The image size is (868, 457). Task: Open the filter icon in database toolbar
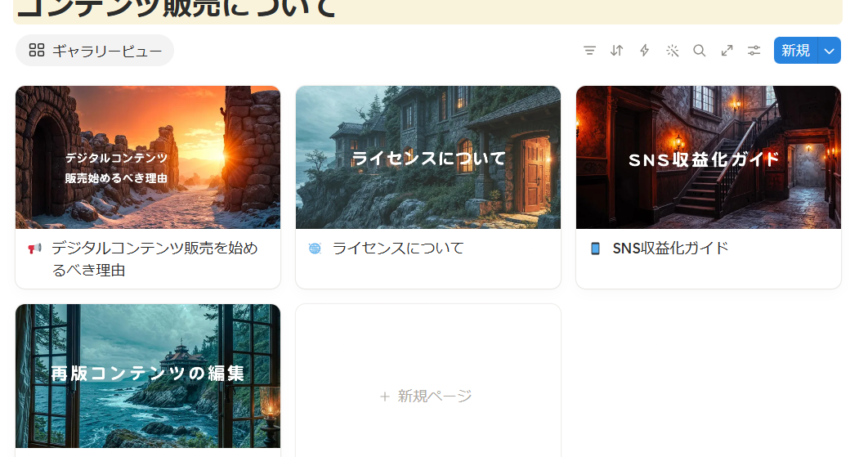[x=589, y=51]
